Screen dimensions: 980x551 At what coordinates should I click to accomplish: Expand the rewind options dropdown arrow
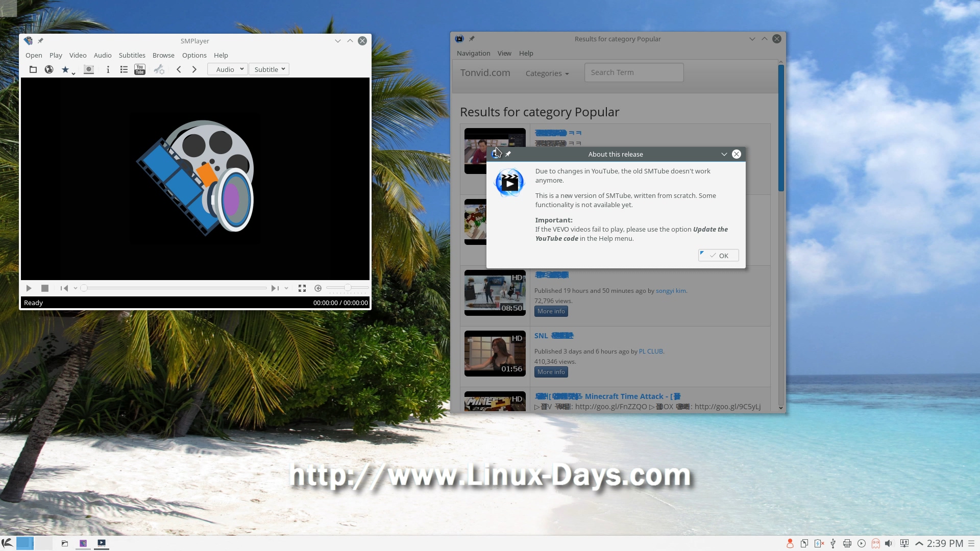point(76,288)
